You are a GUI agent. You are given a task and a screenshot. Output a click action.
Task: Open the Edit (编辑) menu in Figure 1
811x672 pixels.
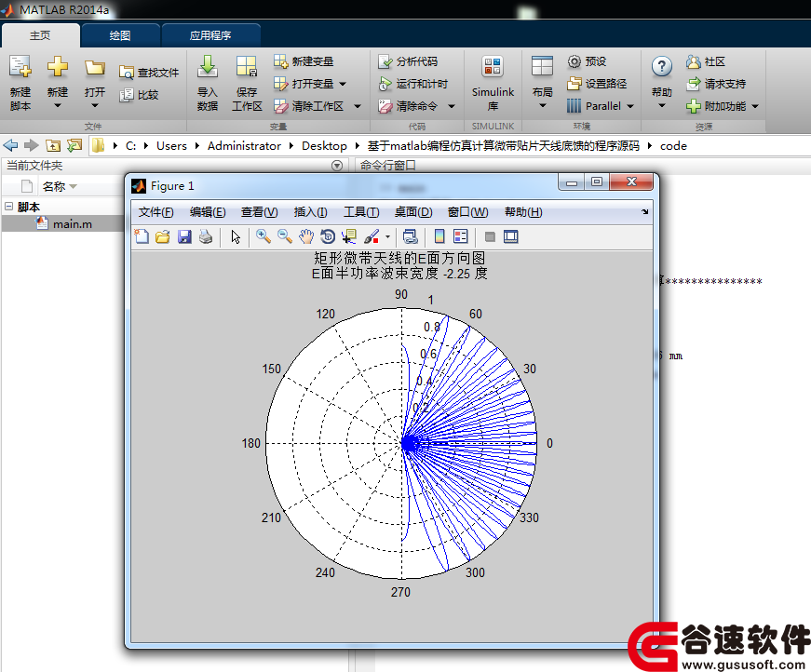(208, 212)
